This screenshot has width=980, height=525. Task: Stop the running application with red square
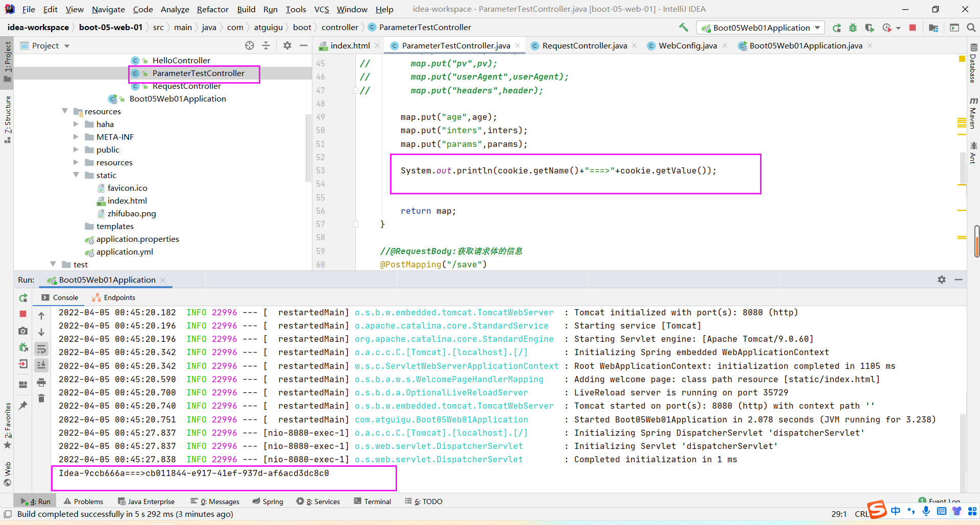click(913, 28)
